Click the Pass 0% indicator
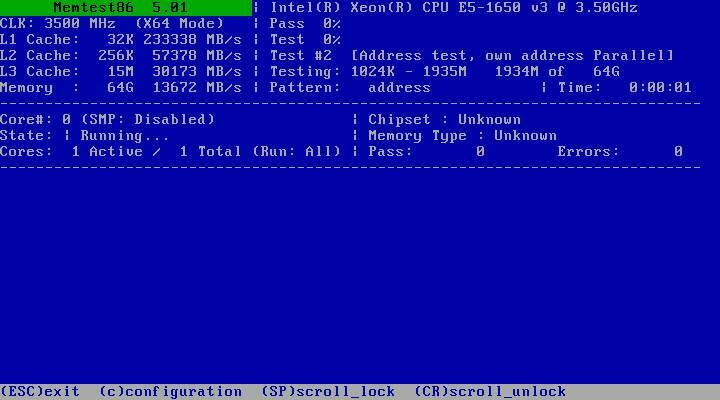This screenshot has height=400, width=720. coord(305,23)
